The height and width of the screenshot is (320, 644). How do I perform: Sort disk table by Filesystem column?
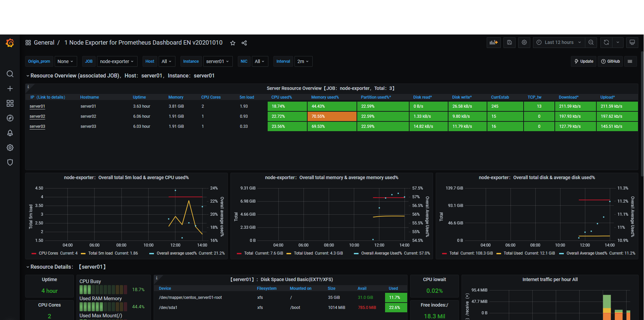(267, 288)
